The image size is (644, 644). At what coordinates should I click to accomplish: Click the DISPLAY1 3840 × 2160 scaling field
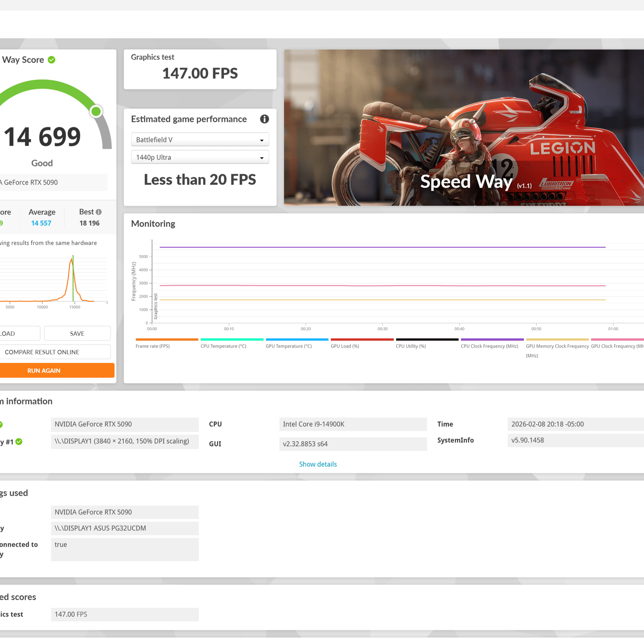(x=125, y=441)
